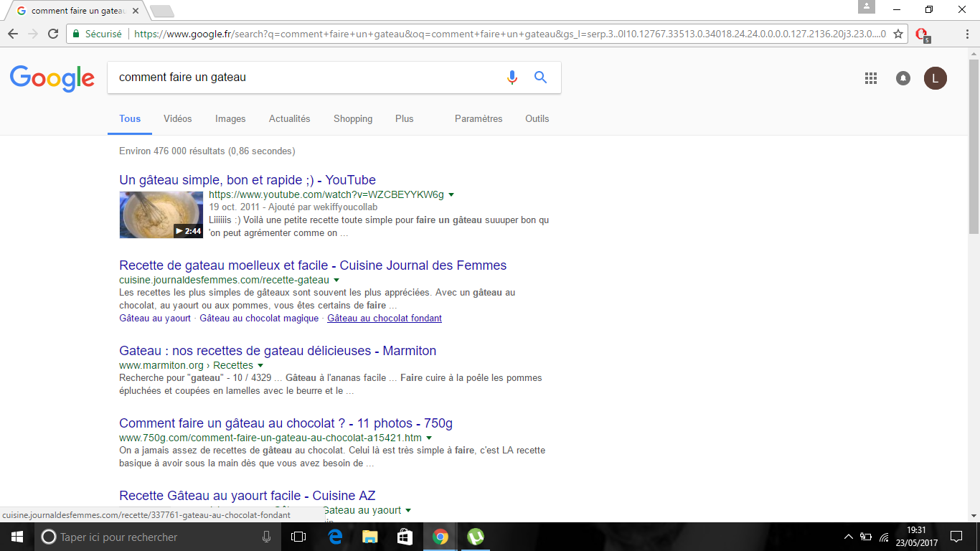Viewport: 980px width, 551px height.
Task: Open 'Comment faire un gâteau au chocolat' result
Action: [x=286, y=423]
